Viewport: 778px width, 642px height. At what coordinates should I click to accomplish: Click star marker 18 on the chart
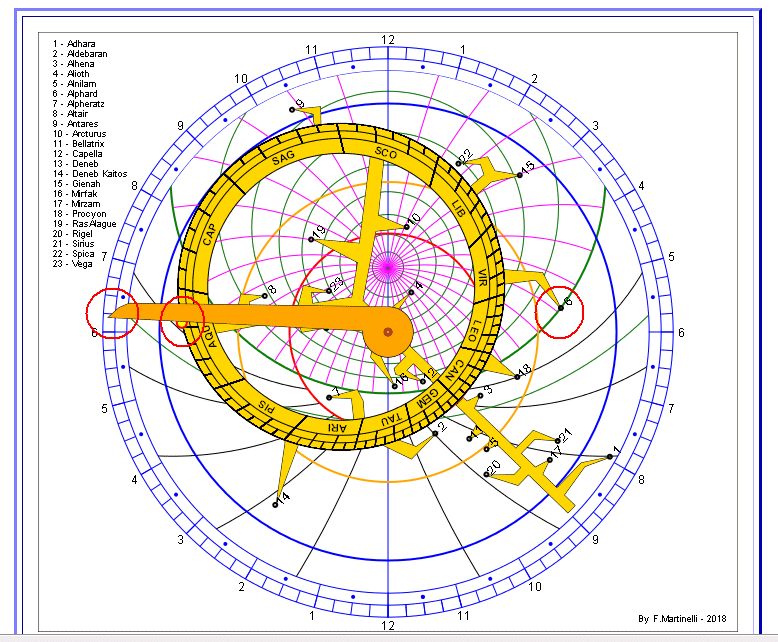(x=517, y=377)
